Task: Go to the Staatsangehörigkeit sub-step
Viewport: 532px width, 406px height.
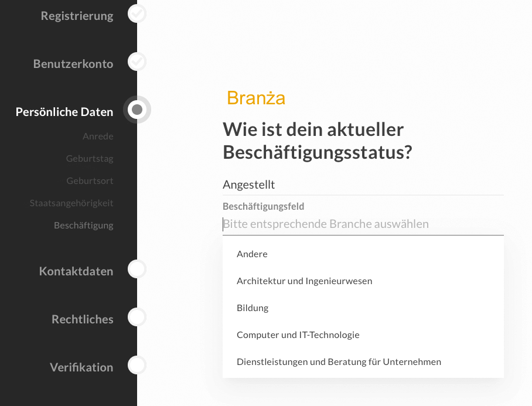Action: tap(71, 203)
